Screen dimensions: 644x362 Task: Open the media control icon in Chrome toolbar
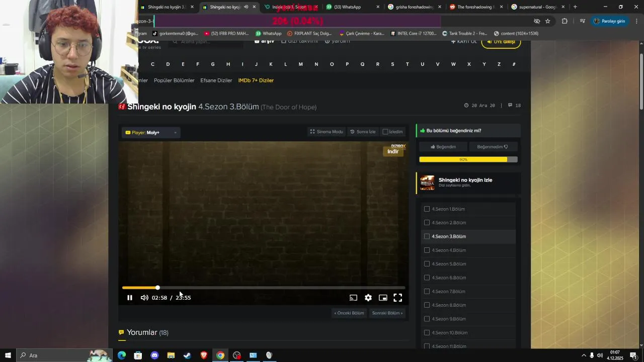tap(582, 21)
